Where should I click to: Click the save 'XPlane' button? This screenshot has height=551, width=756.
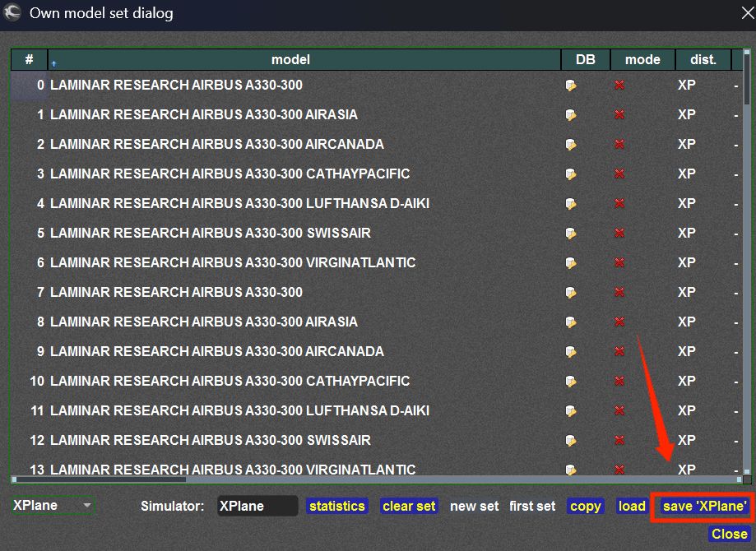point(705,506)
